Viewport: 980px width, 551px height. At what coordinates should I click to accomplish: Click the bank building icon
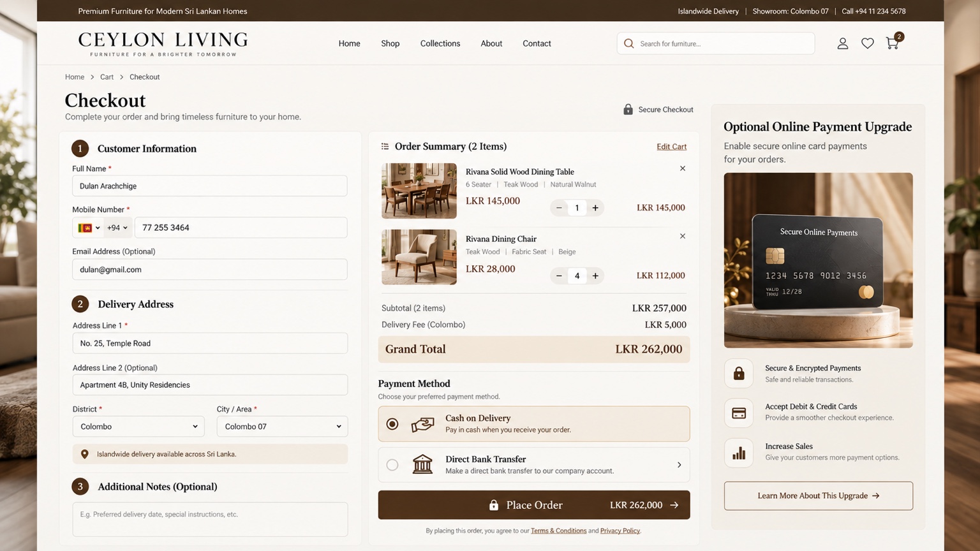422,464
